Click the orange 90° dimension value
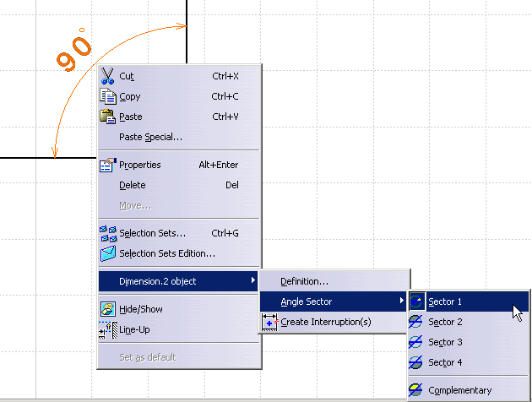 74,50
